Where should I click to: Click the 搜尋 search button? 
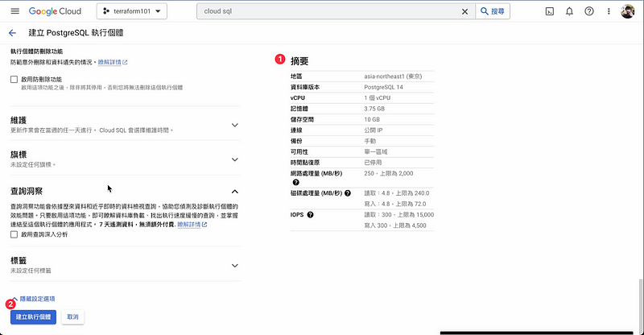(493, 11)
